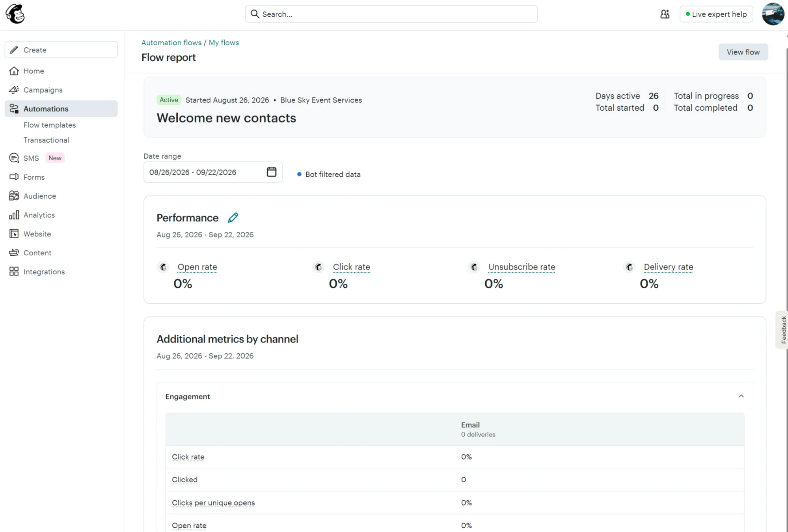Open the invite people icon
Viewport: 788px width, 532px height.
665,14
